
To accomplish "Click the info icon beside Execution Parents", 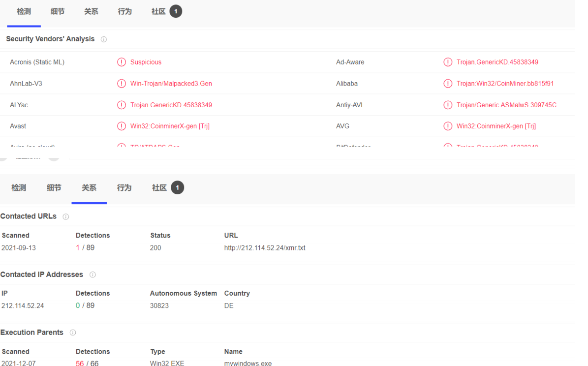I will point(73,333).
